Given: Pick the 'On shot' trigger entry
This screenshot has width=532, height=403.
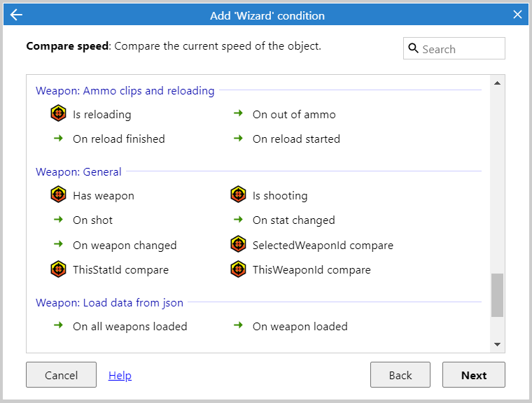Looking at the screenshot, I should (92, 220).
